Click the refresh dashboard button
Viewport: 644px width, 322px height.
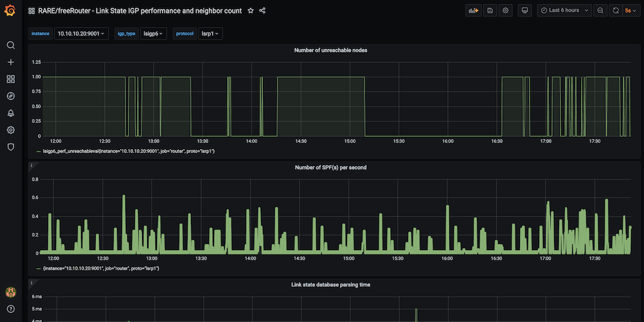[x=615, y=10]
